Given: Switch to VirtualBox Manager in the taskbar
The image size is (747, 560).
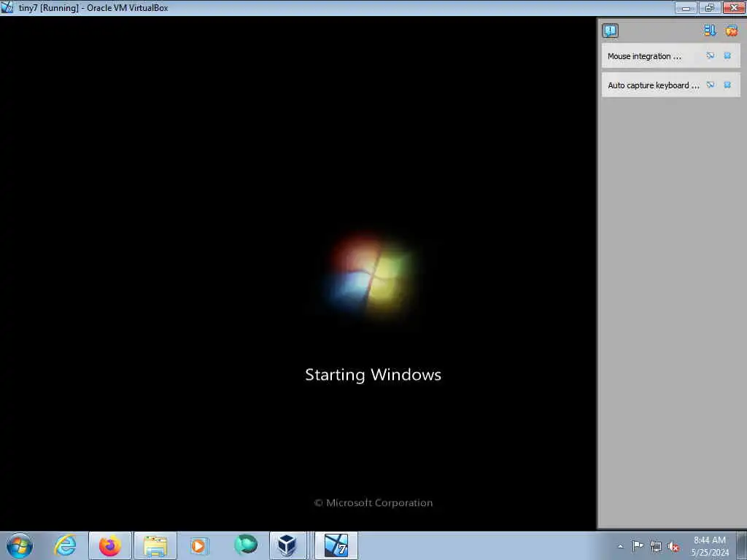Looking at the screenshot, I should click(287, 545).
